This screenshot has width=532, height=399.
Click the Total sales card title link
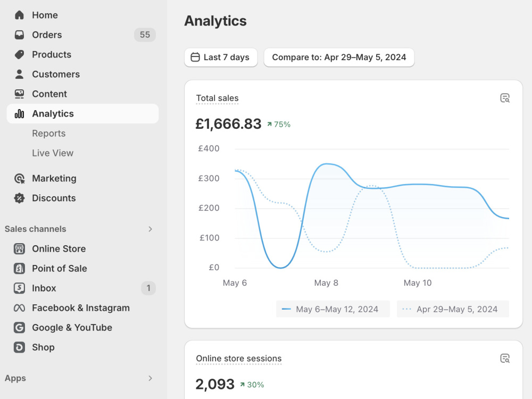tap(217, 98)
